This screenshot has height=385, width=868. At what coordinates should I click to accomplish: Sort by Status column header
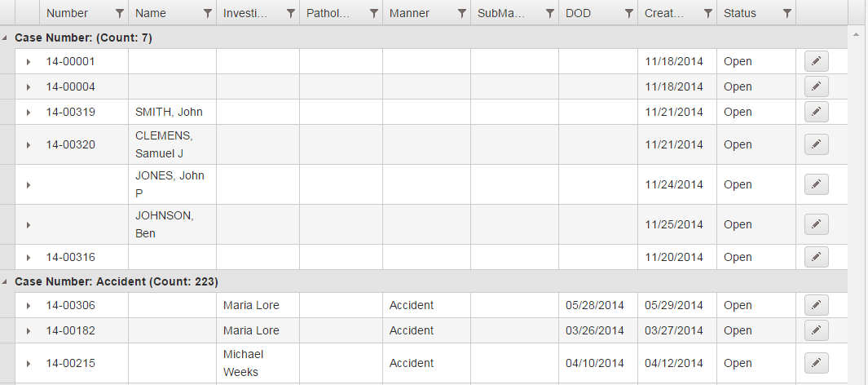pyautogui.click(x=740, y=13)
